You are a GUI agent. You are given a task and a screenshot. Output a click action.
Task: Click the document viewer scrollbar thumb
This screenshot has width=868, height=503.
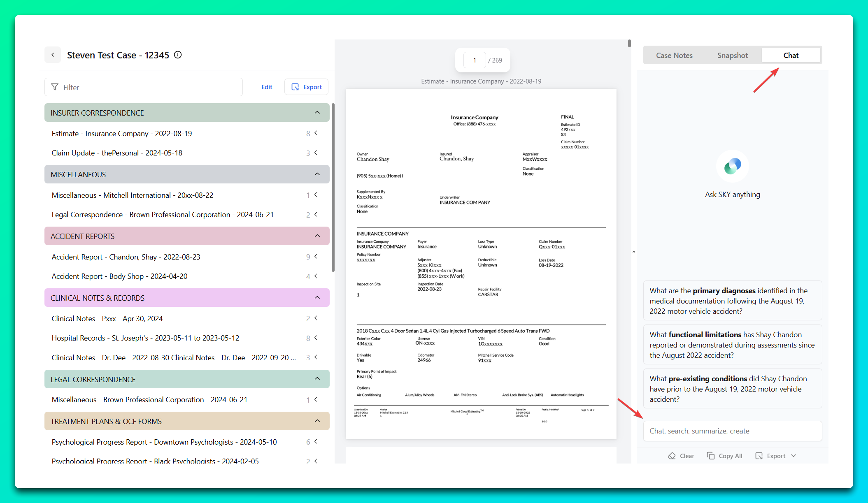tap(629, 44)
